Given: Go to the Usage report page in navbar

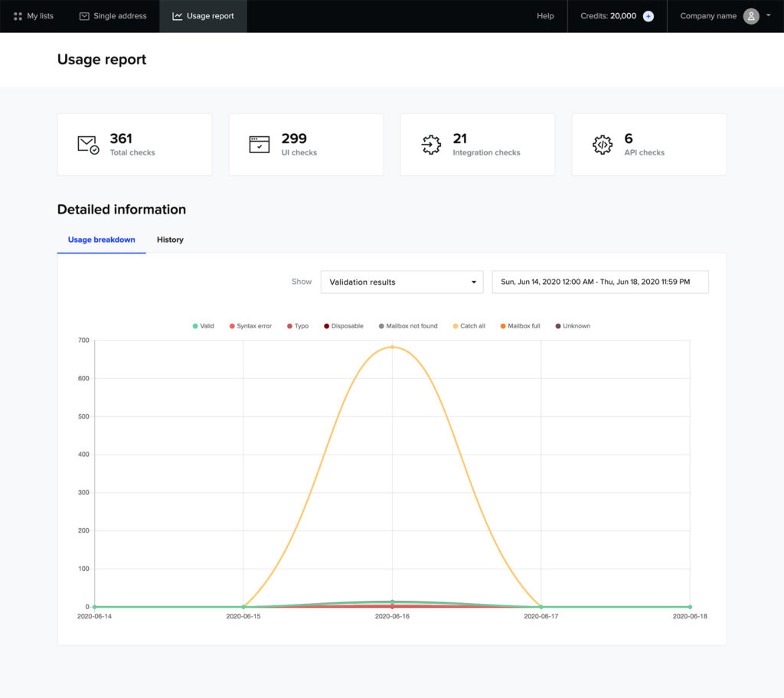Looking at the screenshot, I should [203, 16].
